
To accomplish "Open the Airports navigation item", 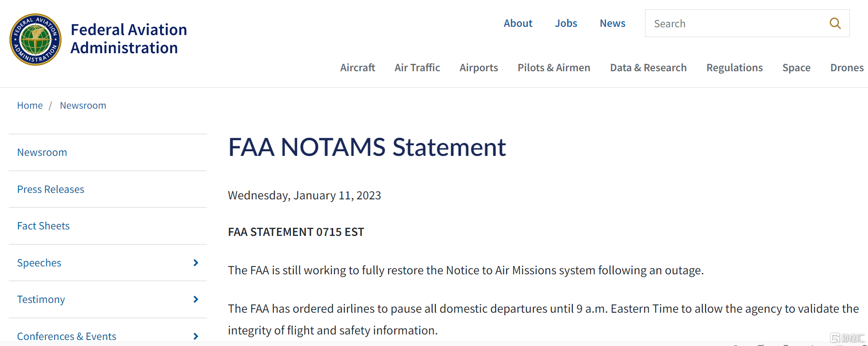I will pos(479,68).
